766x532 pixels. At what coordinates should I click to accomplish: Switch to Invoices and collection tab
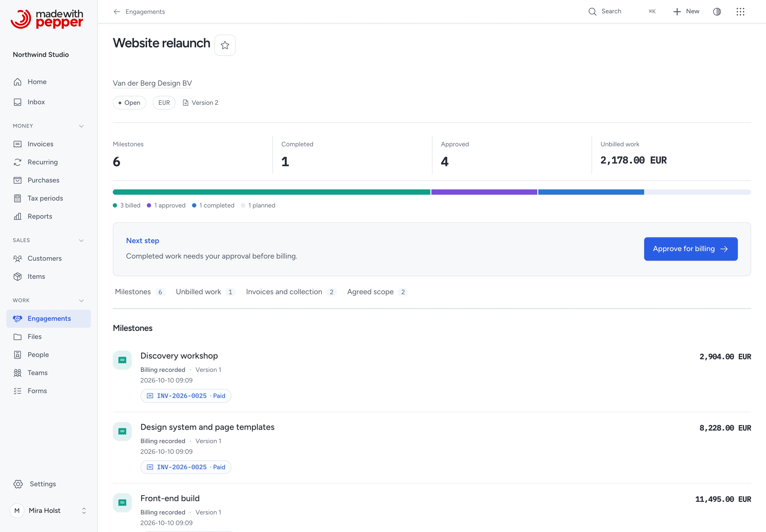[291, 292]
